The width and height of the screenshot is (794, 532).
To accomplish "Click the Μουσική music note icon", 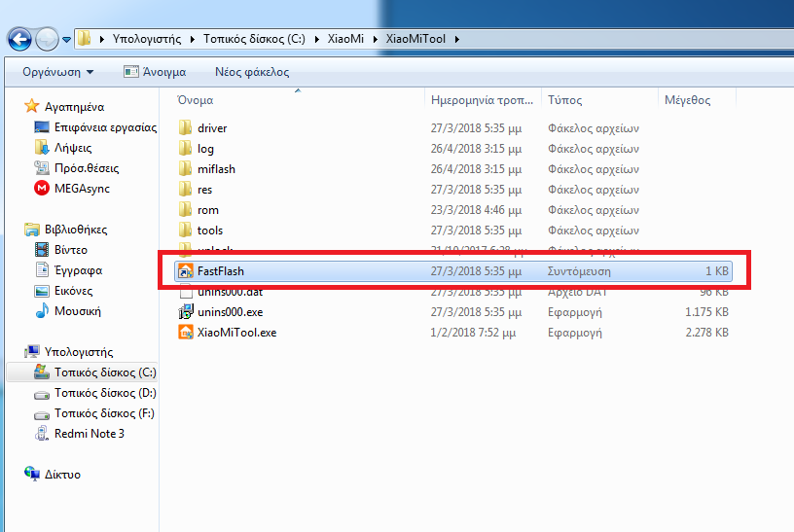I will pyautogui.click(x=42, y=311).
